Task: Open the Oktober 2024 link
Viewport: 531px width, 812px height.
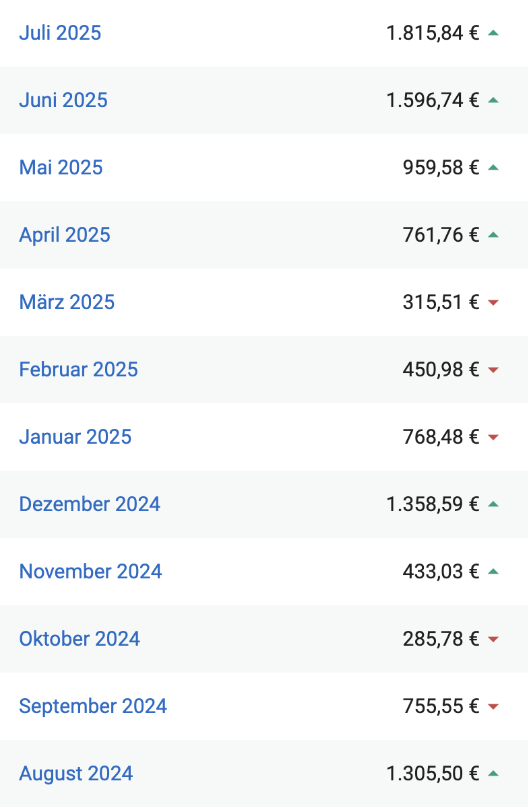Action: click(80, 639)
